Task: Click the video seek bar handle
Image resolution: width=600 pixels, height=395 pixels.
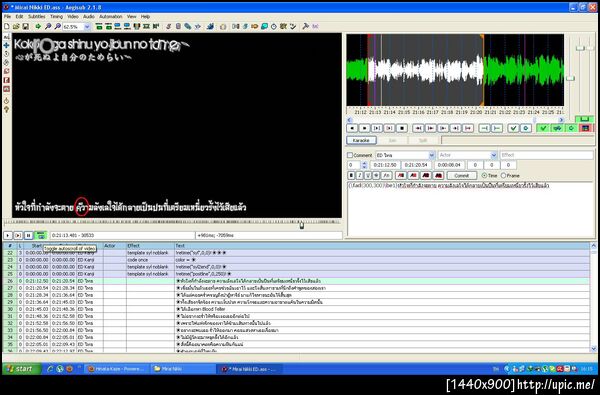Action: 302,225
